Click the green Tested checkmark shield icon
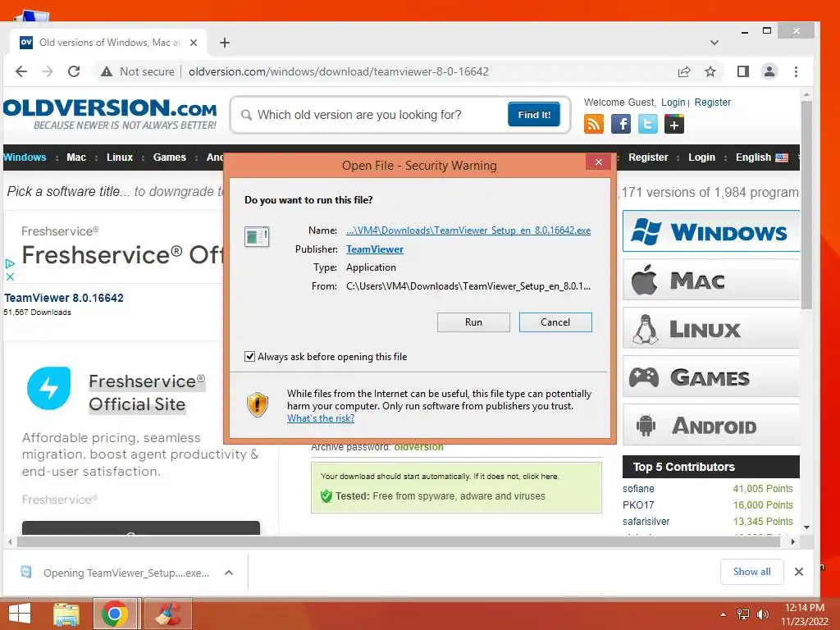This screenshot has height=630, width=840. (x=326, y=496)
